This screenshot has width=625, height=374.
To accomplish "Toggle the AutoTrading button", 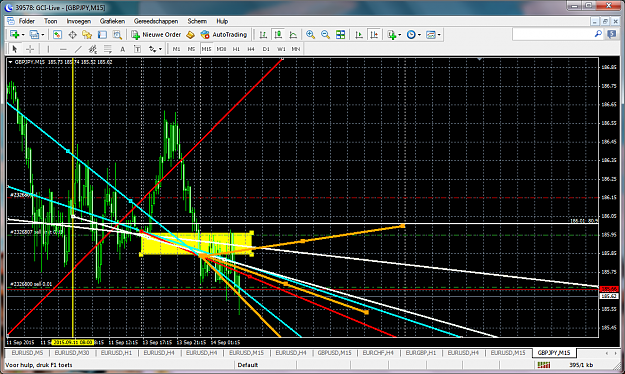I will pyautogui.click(x=224, y=35).
